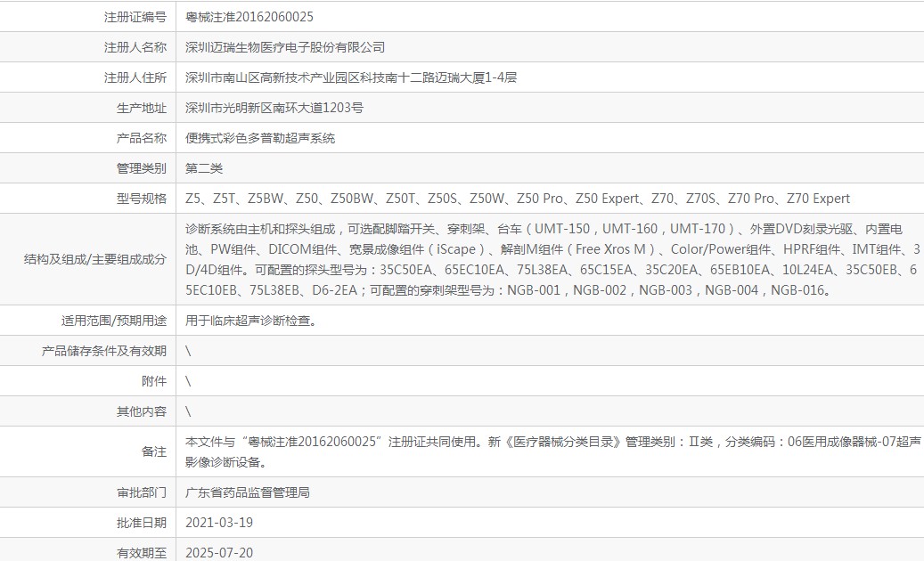
Task: Click the 其他内容 label
Action: 142,412
